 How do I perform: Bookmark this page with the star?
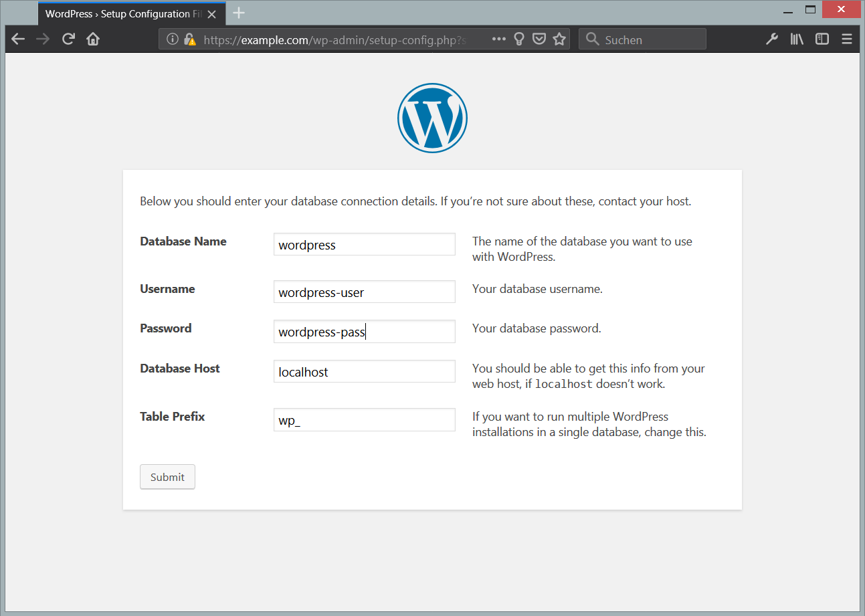click(559, 39)
